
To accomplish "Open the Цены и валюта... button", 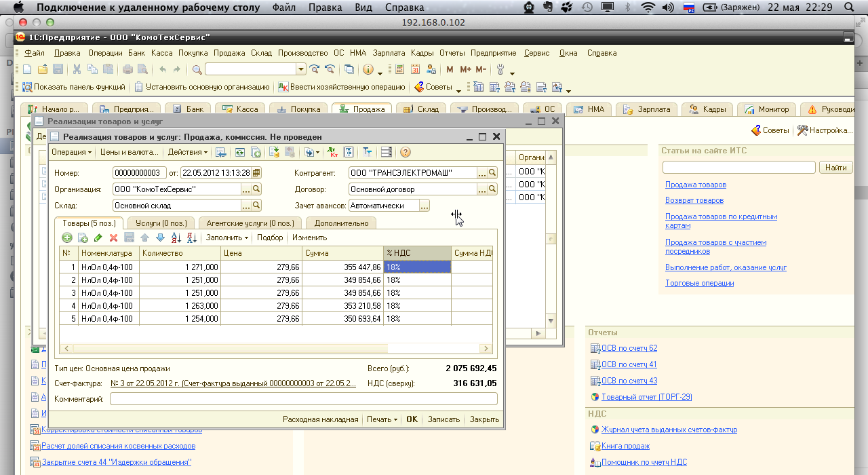I will coord(130,152).
